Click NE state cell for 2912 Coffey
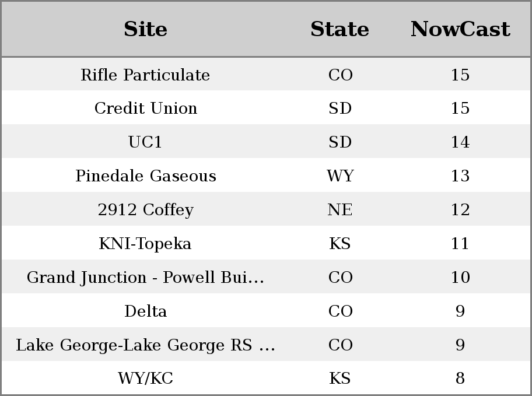 tap(340, 209)
